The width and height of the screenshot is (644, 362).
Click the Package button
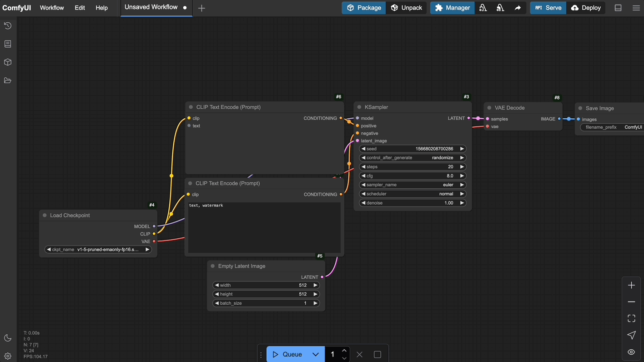364,8
